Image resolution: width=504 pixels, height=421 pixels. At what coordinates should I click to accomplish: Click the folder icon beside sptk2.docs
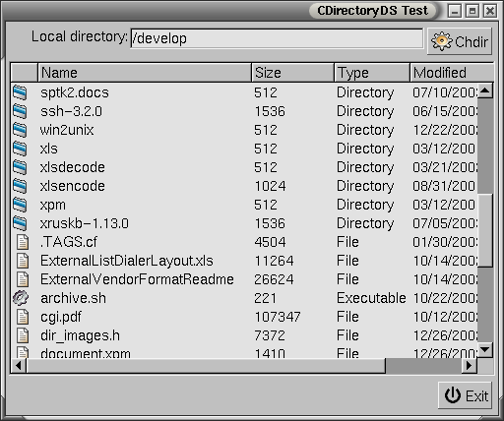click(20, 92)
